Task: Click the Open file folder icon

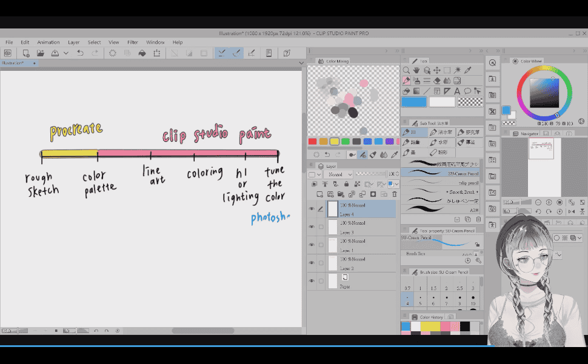Action: [x=41, y=53]
